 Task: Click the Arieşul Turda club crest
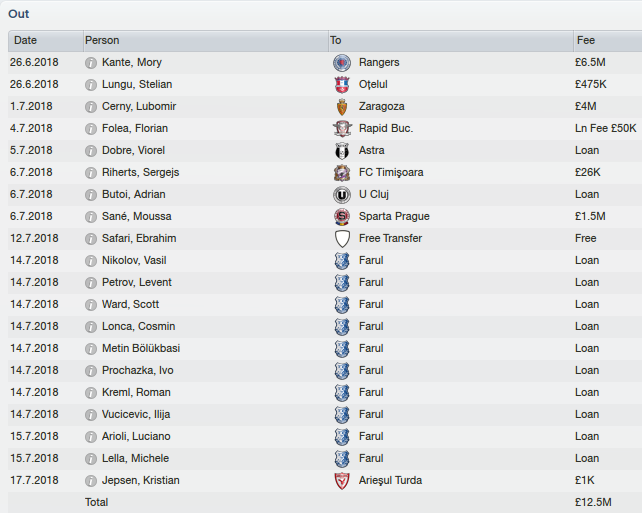[x=342, y=481]
